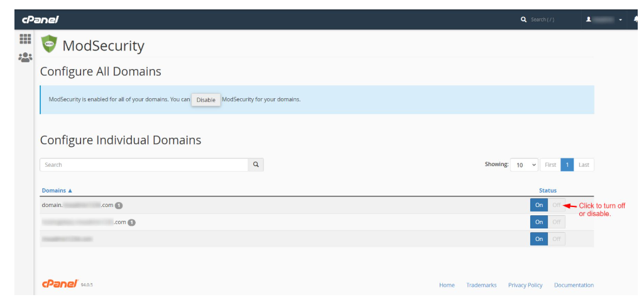Open the User Manager sidebar icon
Screen dimensions: 644x297
click(x=25, y=58)
